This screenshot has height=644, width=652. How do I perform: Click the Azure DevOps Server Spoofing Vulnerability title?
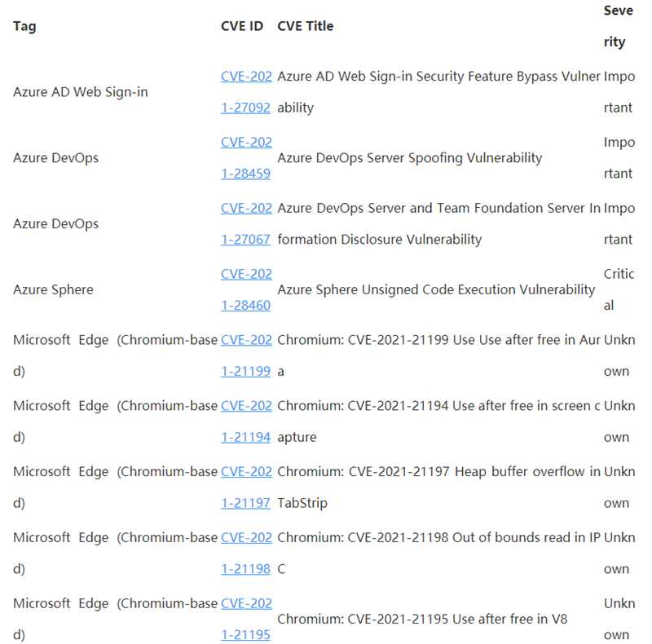tap(410, 158)
